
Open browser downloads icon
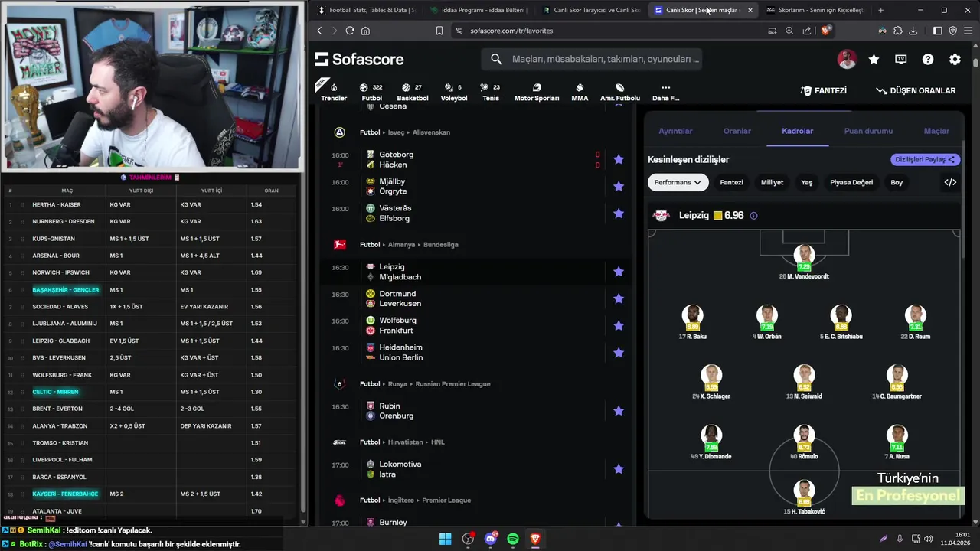[x=913, y=31]
